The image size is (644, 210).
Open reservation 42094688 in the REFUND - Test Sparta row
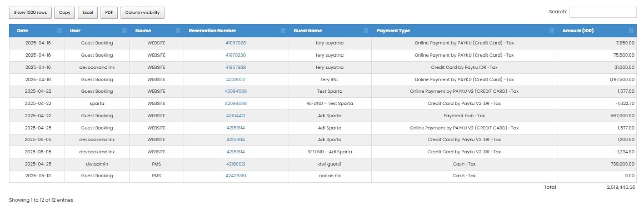click(x=236, y=103)
